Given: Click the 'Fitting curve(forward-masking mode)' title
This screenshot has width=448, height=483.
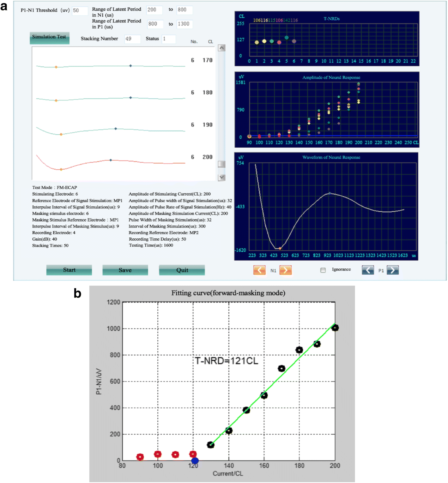Looking at the screenshot, I should (x=228, y=293).
